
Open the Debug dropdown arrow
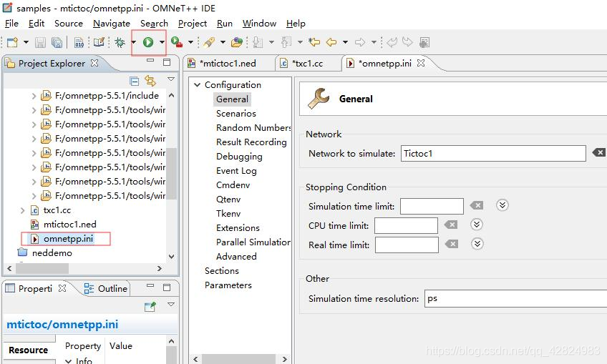[134, 42]
